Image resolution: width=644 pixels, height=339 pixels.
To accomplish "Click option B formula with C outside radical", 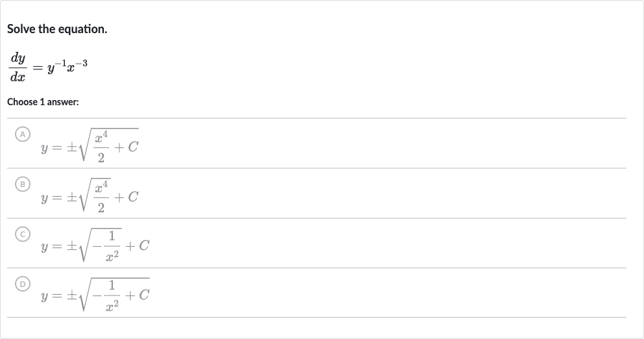I will (x=90, y=195).
